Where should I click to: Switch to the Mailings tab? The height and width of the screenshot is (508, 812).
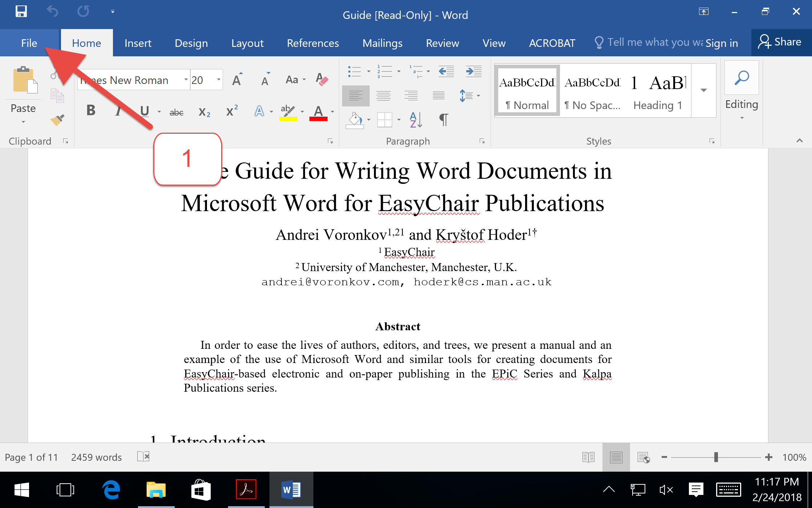coord(382,43)
